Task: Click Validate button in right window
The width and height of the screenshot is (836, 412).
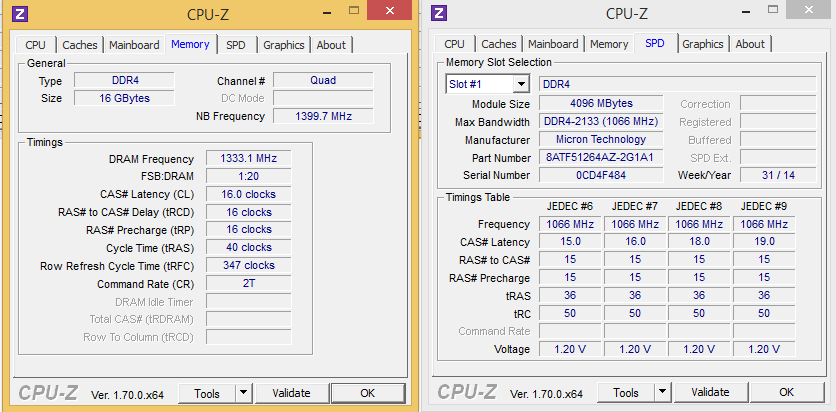Action: 710,392
